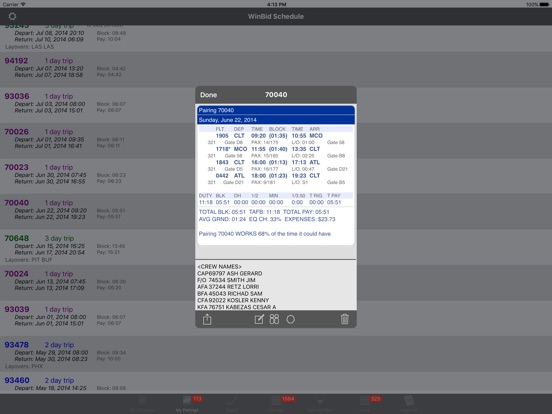
Task: Open the My Pairings tab with 113 badge
Action: click(188, 403)
